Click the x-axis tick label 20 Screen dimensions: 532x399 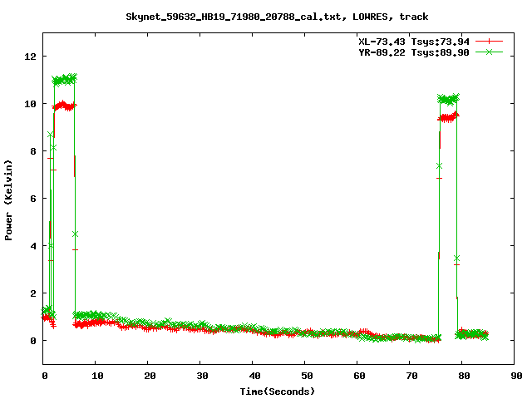coord(150,376)
